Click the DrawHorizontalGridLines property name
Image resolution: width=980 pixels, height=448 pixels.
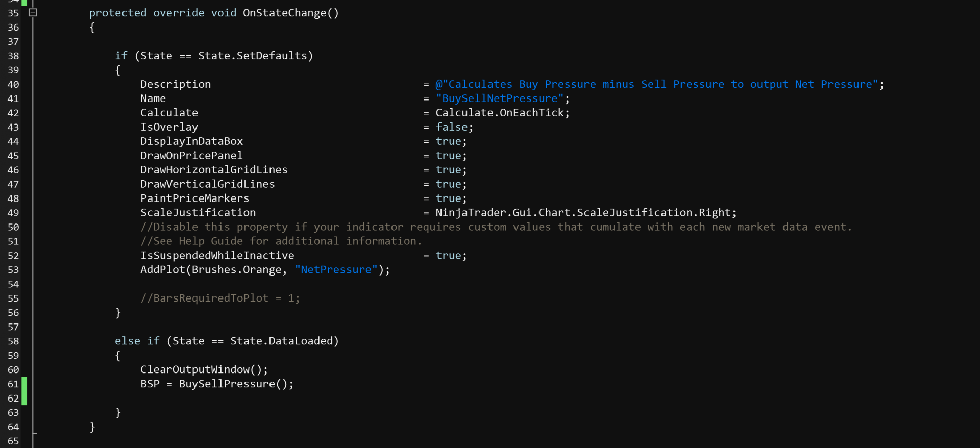tap(214, 170)
